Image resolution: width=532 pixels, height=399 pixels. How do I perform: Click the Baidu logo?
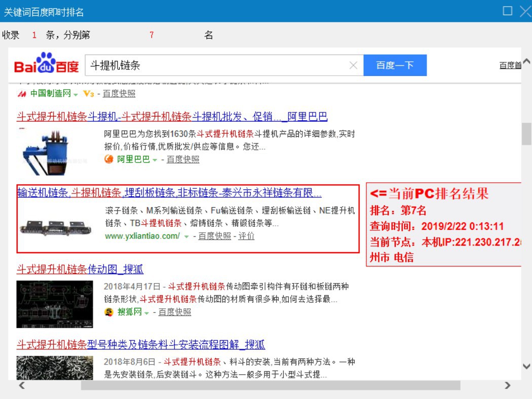click(46, 63)
